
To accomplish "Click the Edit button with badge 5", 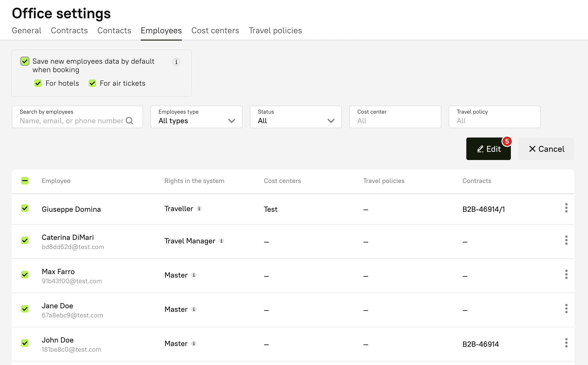I will coord(488,149).
